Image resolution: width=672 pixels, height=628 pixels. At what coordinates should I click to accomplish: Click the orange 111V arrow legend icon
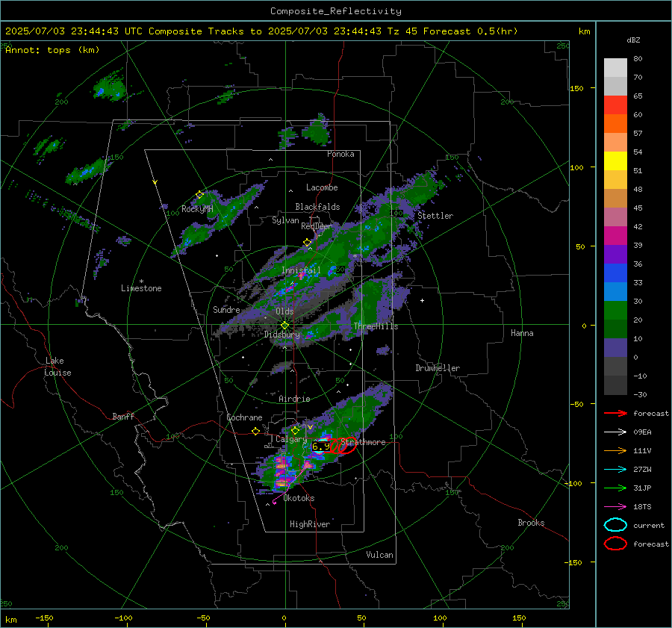615,450
